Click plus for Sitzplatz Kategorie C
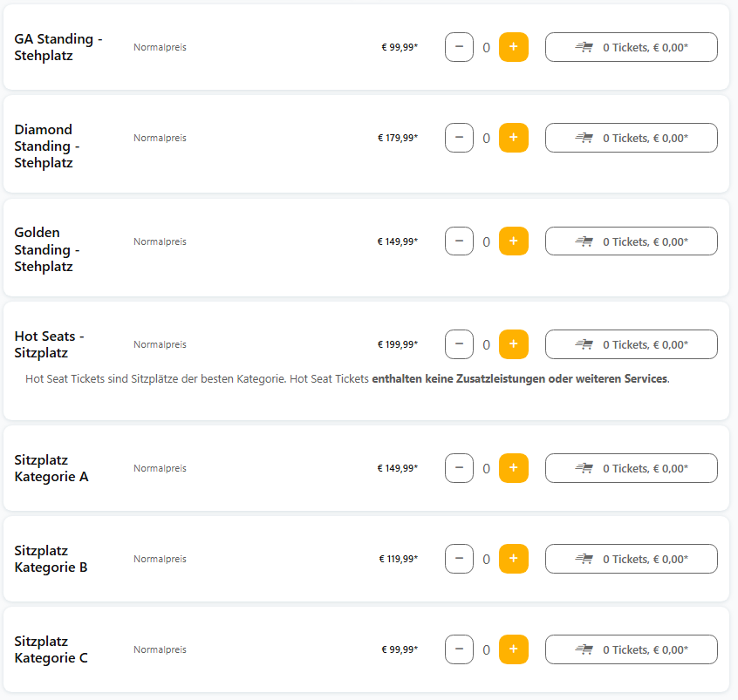Screen dimensions: 738x700 pyautogui.click(x=513, y=649)
